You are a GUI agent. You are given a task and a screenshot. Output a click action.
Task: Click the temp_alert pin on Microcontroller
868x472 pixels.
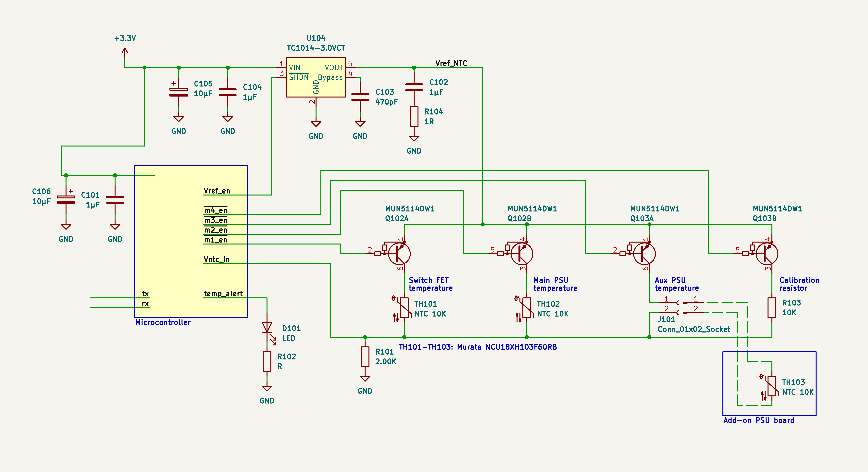pos(223,293)
